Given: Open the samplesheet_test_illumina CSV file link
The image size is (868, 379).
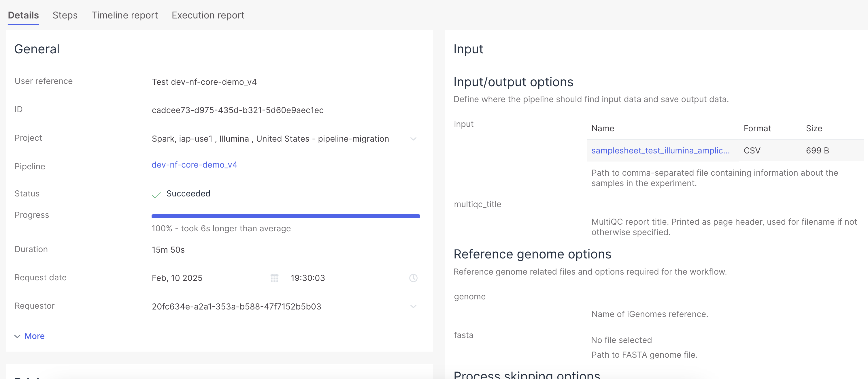Looking at the screenshot, I should coord(661,150).
